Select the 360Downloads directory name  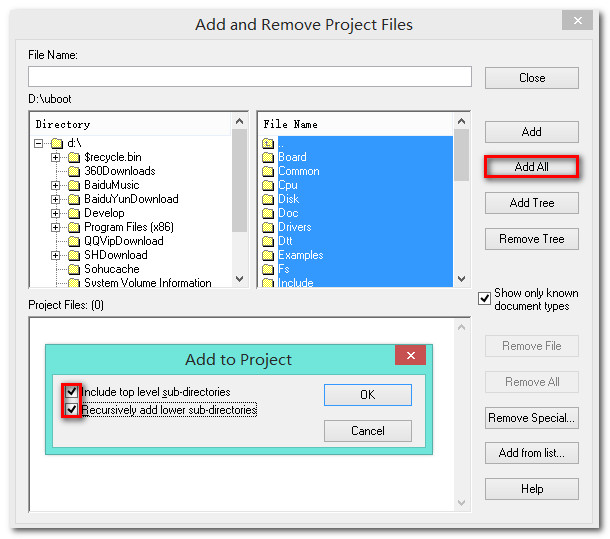tap(120, 171)
